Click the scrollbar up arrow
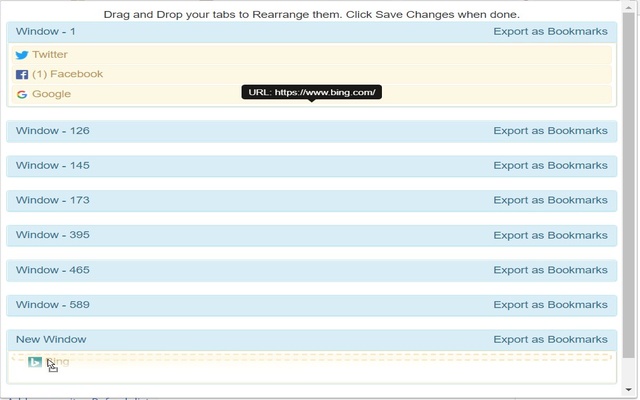 628,6
